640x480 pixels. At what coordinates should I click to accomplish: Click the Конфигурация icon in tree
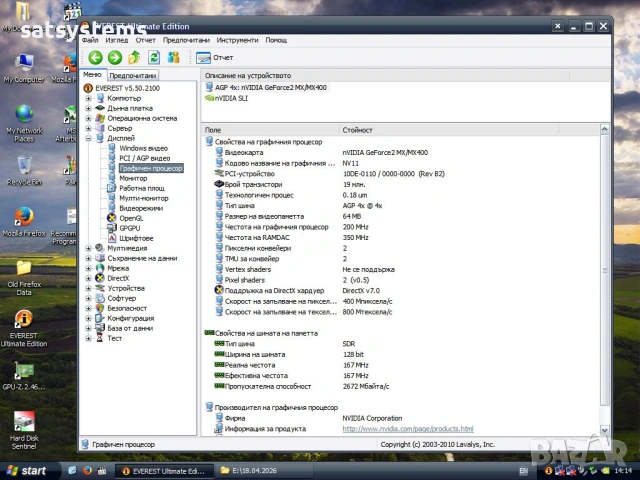100,318
